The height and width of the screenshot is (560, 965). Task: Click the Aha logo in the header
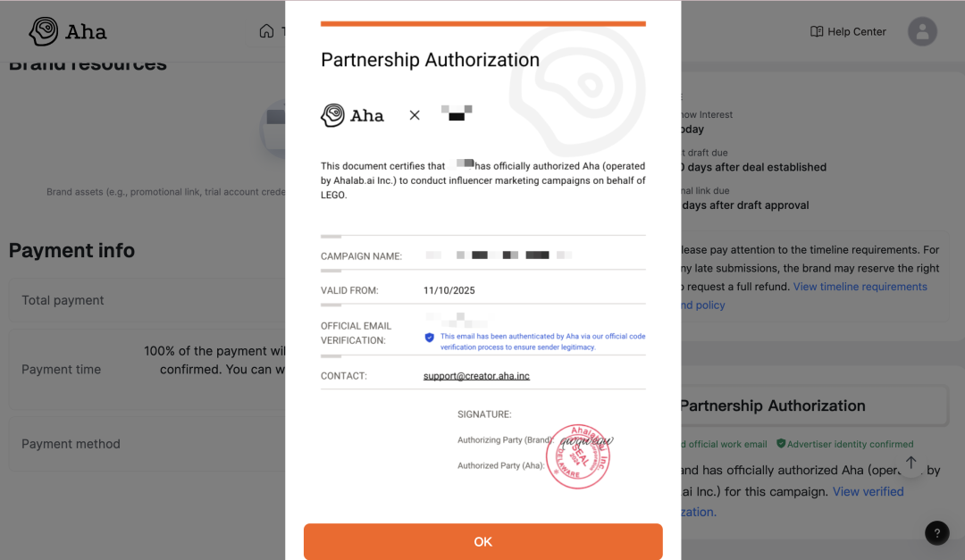click(68, 32)
